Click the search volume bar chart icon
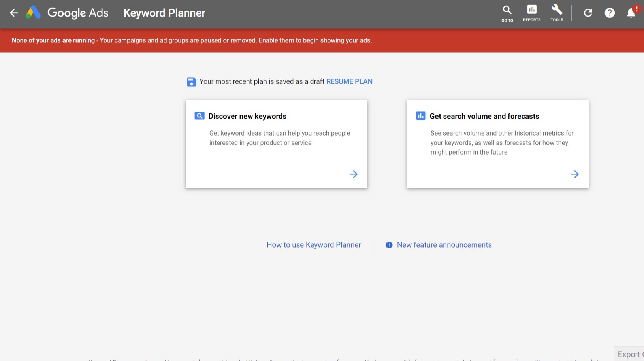Viewport: 644px width, 361px height. click(421, 116)
